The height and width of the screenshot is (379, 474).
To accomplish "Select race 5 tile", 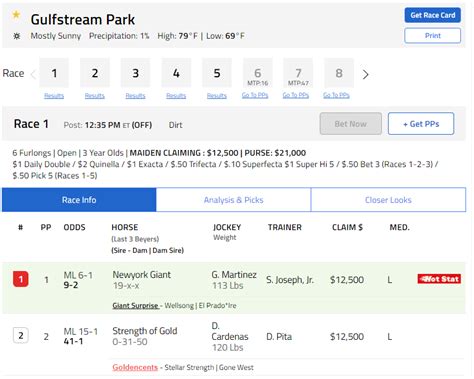I will 217,73.
